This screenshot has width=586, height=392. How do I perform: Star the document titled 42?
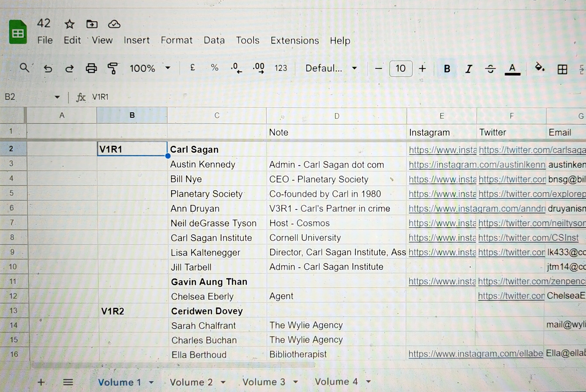point(69,24)
